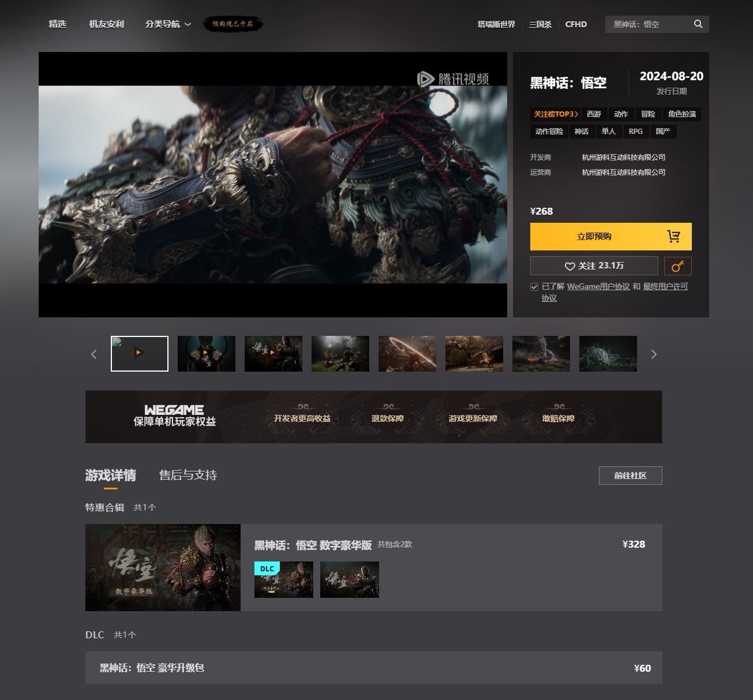Click the DLC badge in the bundle
Image resolution: width=753 pixels, height=700 pixels.
[267, 568]
